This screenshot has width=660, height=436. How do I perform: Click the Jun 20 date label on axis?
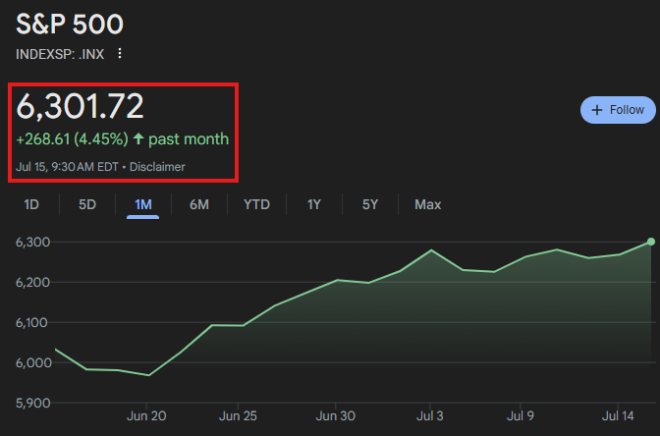click(x=146, y=416)
